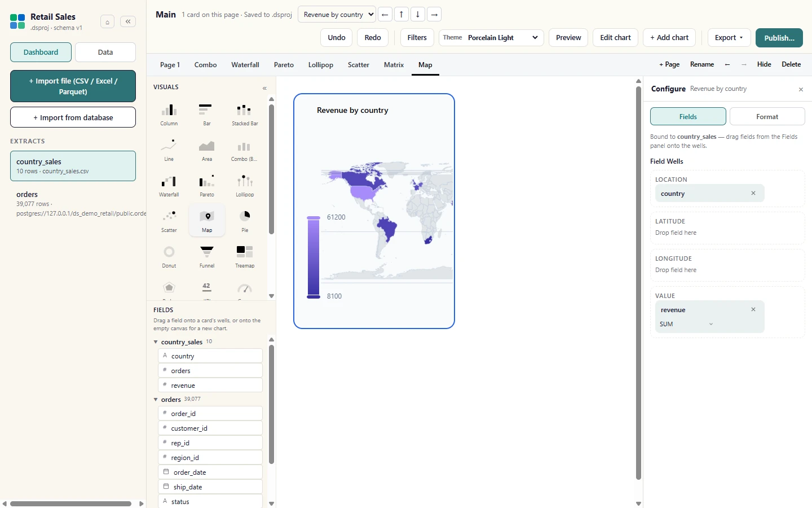812x508 pixels.
Task: Remove revenue from the Value well
Action: [753, 309]
